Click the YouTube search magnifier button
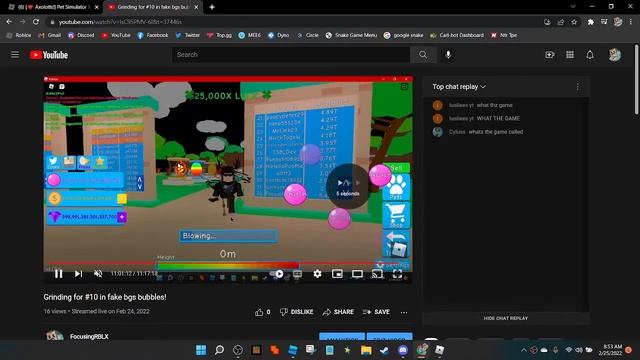This screenshot has height=360, width=640. tap(423, 55)
